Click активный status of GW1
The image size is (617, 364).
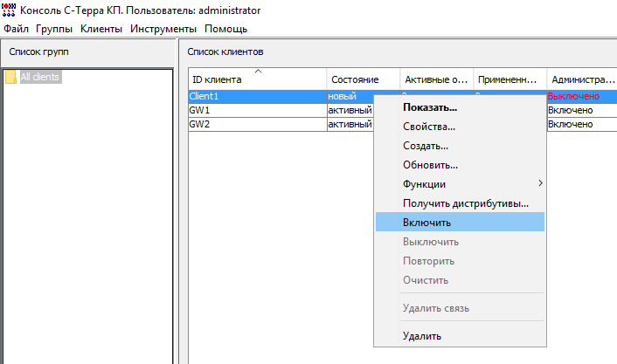(x=350, y=111)
